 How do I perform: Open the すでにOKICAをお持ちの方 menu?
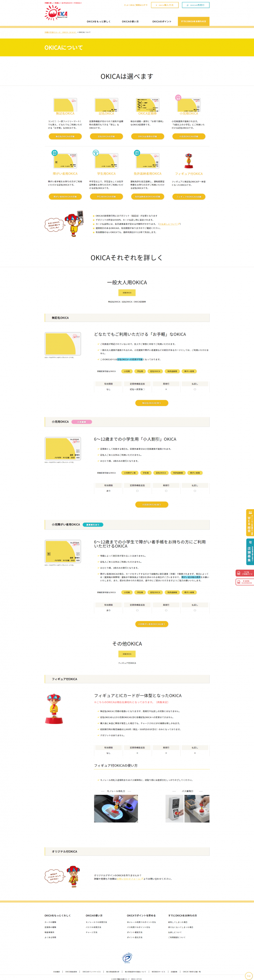[193, 21]
